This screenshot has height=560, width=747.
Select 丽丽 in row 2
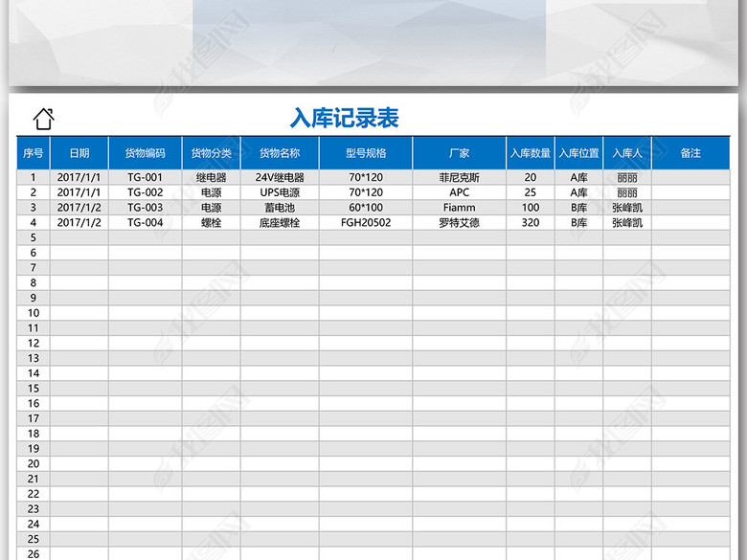pyautogui.click(x=627, y=192)
